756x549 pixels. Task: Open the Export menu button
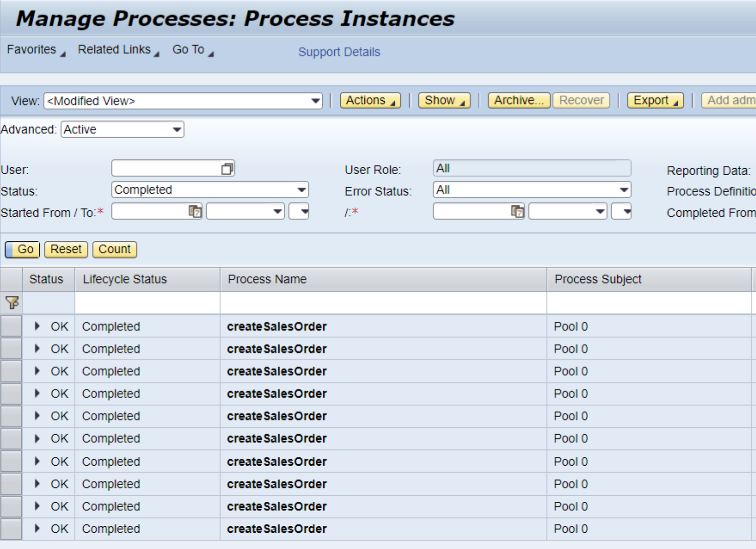coord(655,101)
